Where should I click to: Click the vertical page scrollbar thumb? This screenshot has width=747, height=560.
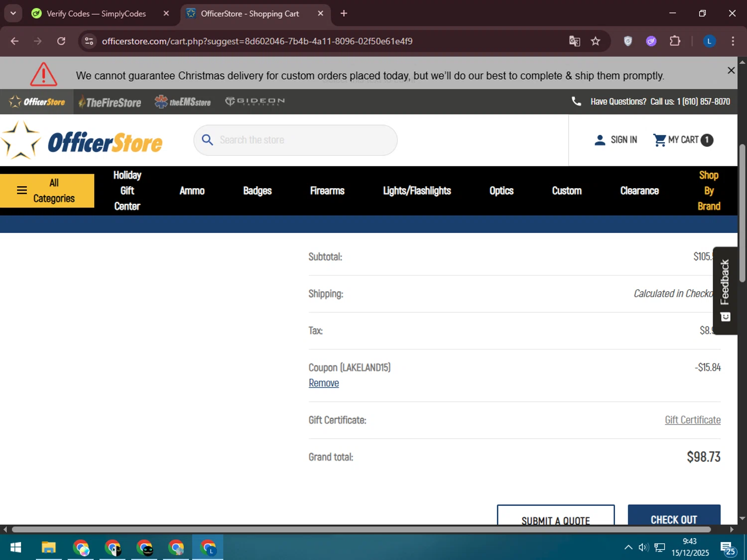coord(742,213)
